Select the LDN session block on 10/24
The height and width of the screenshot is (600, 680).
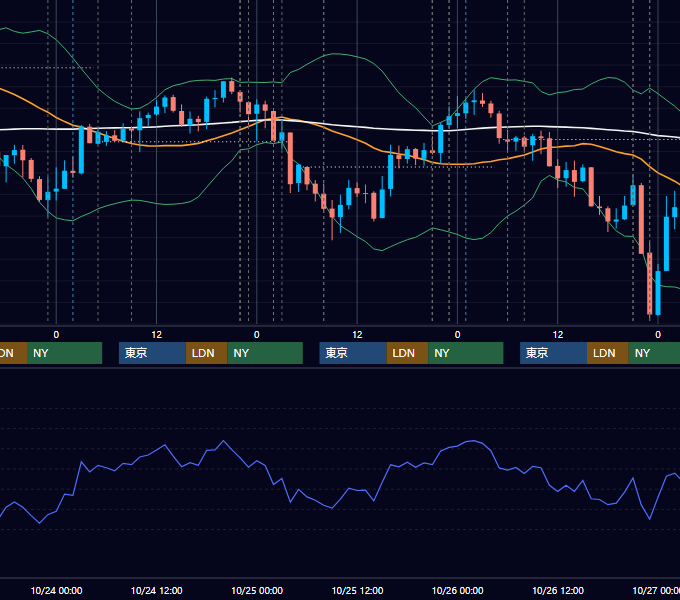tap(206, 353)
